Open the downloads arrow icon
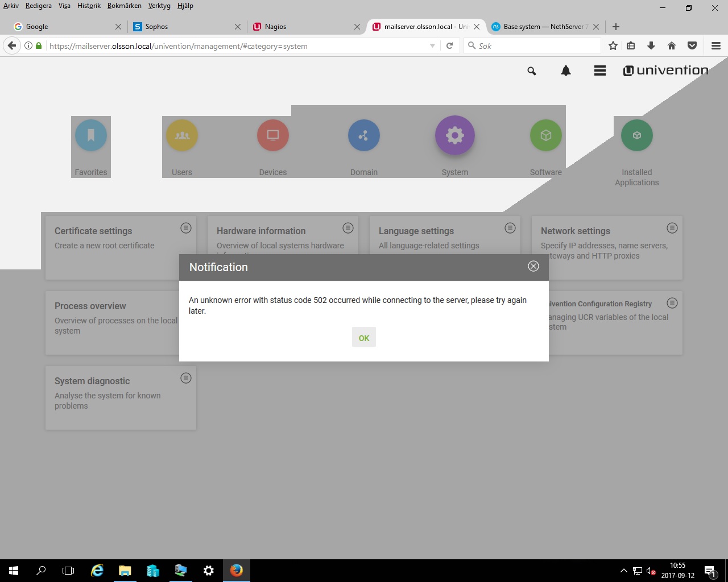The height and width of the screenshot is (582, 728). point(651,46)
